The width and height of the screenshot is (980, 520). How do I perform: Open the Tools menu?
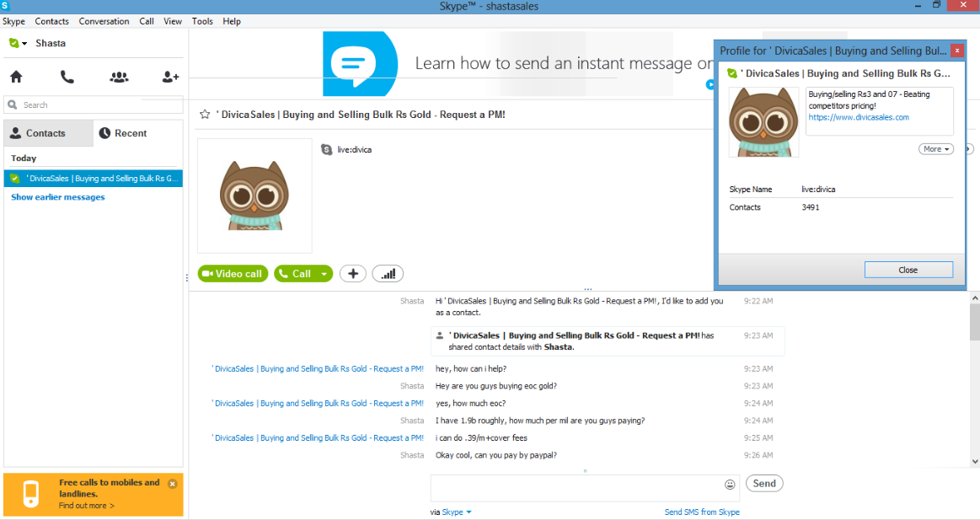[x=202, y=21]
